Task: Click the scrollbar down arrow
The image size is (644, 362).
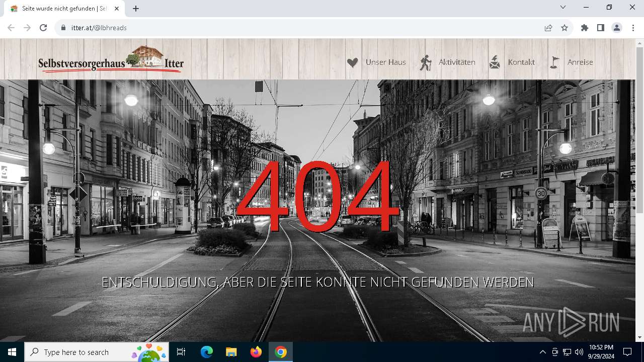Action: [639, 337]
